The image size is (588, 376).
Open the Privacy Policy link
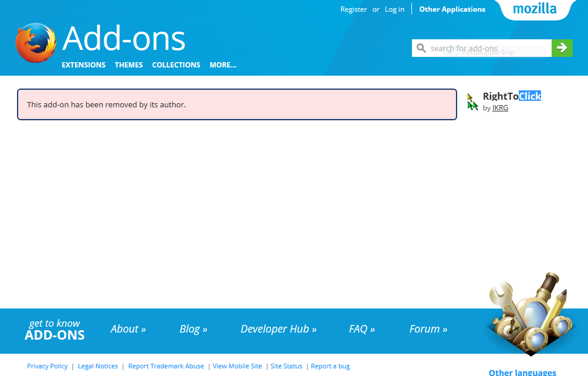click(x=47, y=366)
